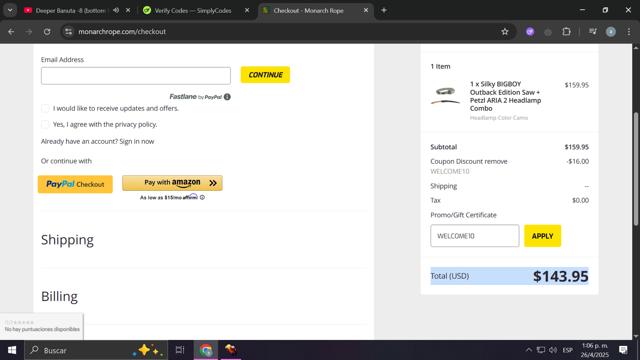Image resolution: width=640 pixels, height=360 pixels.
Task: Reload the checkout page
Action: (x=47, y=31)
